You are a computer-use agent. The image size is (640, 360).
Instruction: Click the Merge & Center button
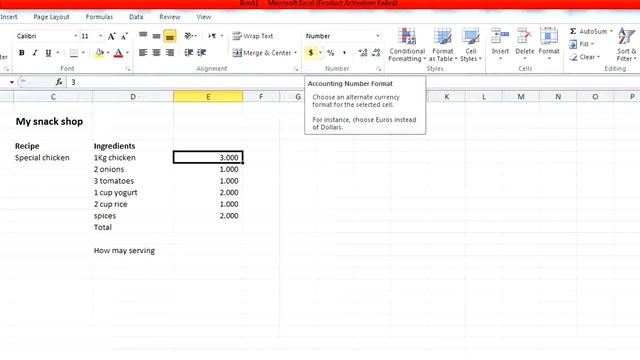(262, 53)
